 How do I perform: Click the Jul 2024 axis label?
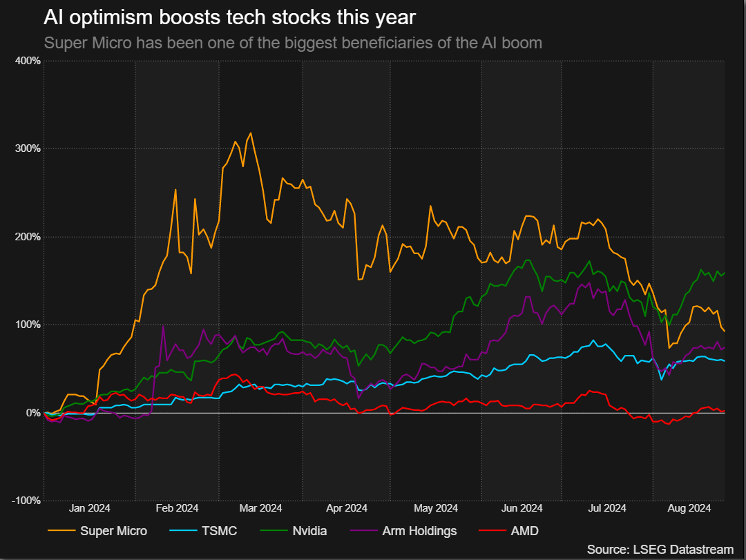[607, 508]
